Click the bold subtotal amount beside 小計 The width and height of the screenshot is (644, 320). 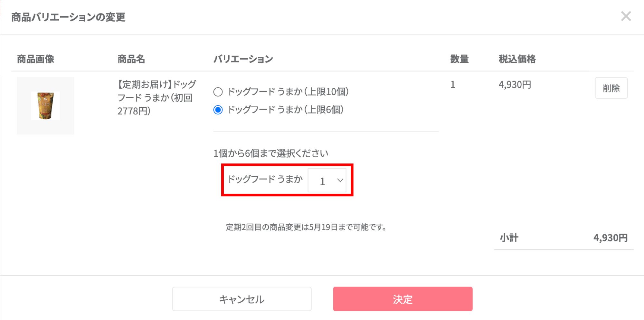tap(610, 238)
